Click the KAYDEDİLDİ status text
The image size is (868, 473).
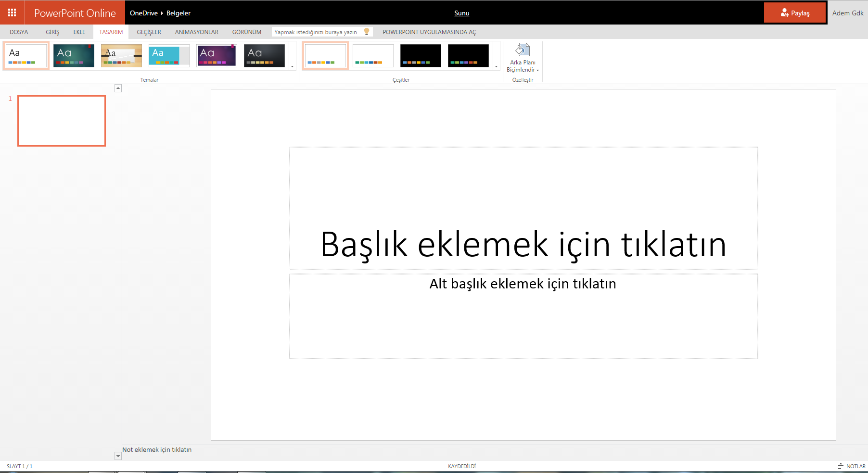pyautogui.click(x=462, y=466)
